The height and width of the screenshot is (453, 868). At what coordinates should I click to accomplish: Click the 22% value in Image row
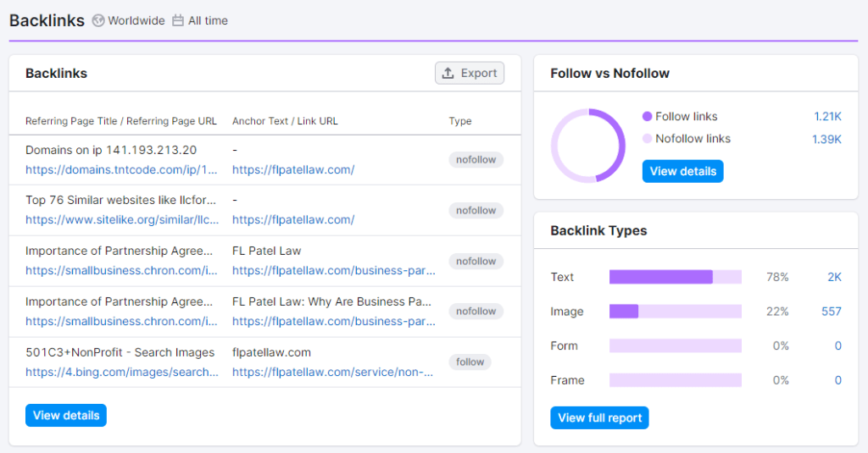pos(777,312)
